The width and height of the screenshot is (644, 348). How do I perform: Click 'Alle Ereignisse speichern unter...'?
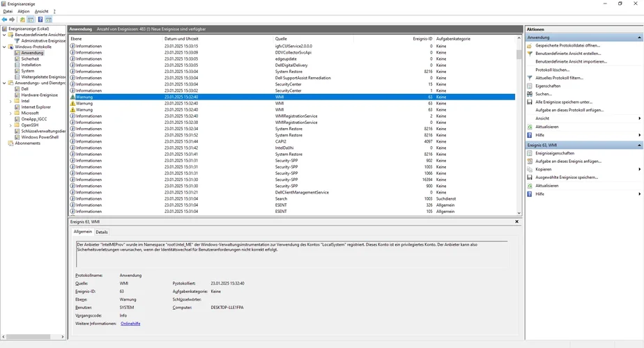[563, 102]
